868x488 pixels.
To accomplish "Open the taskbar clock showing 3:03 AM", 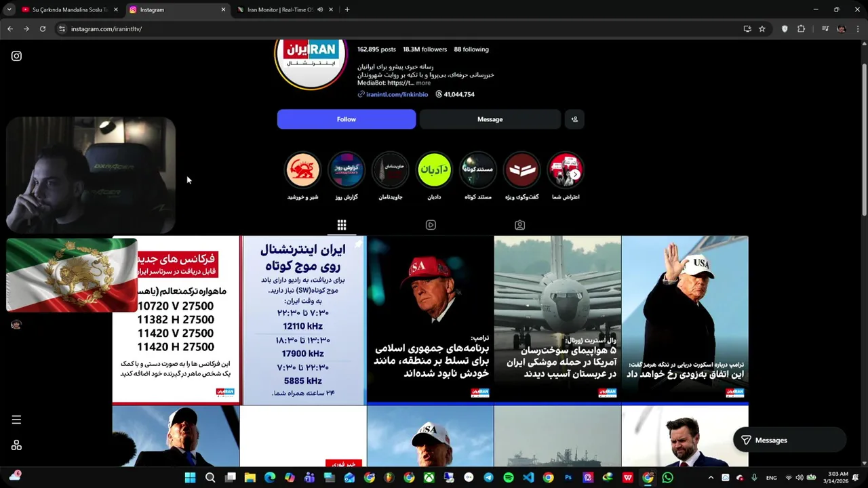I will 835,478.
